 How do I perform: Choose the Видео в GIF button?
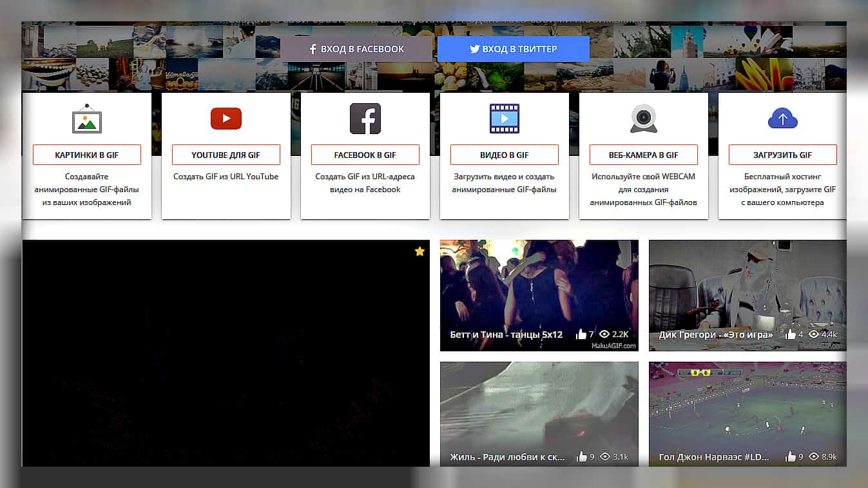pos(504,155)
